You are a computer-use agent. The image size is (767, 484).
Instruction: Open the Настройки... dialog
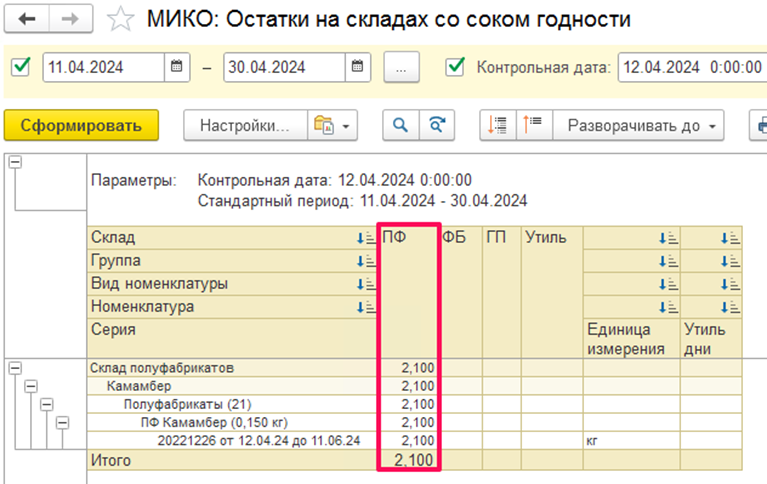click(246, 125)
